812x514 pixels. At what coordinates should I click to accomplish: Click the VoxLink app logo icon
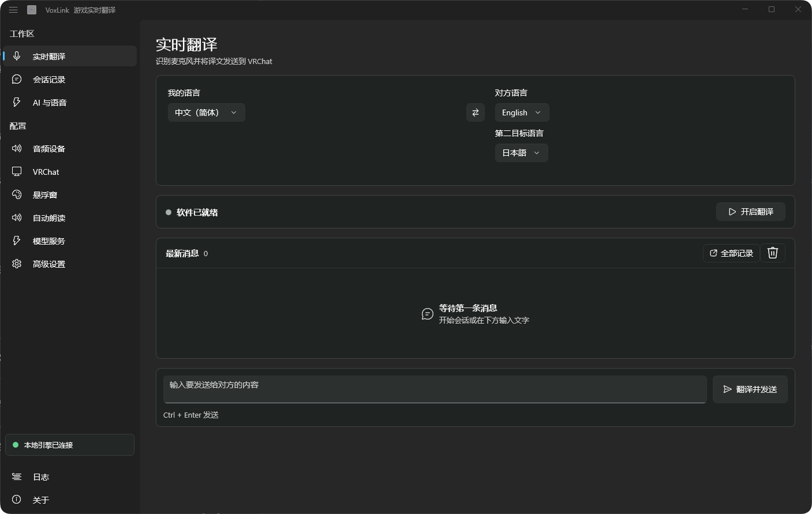32,10
